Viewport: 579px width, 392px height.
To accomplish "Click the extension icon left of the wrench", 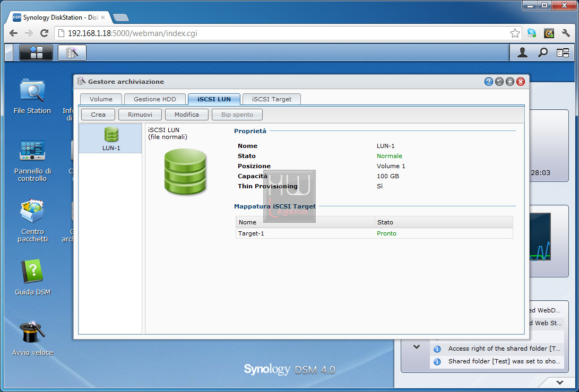I will pyautogui.click(x=549, y=33).
